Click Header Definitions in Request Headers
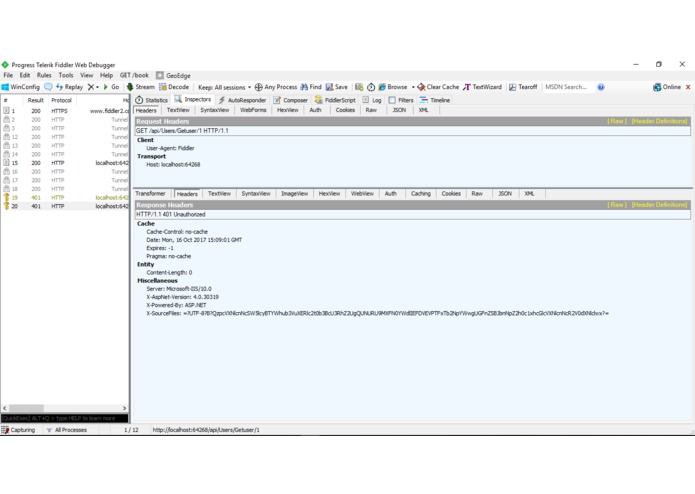 (x=659, y=121)
